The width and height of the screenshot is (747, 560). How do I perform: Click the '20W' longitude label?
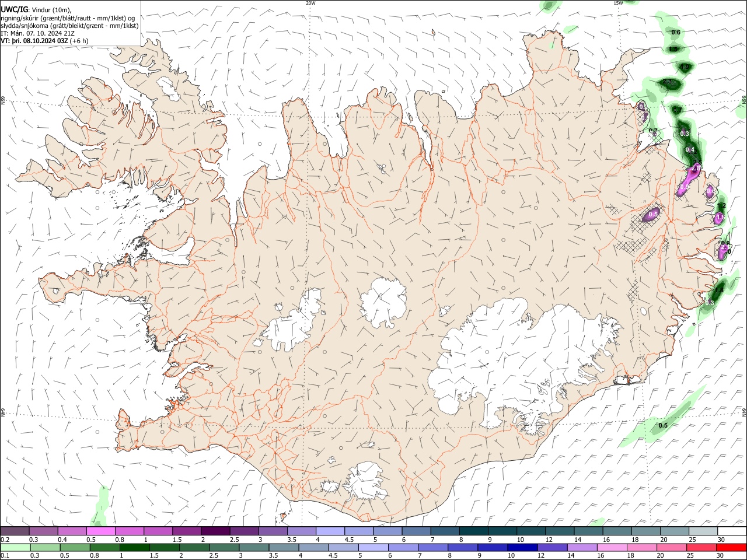click(x=310, y=3)
